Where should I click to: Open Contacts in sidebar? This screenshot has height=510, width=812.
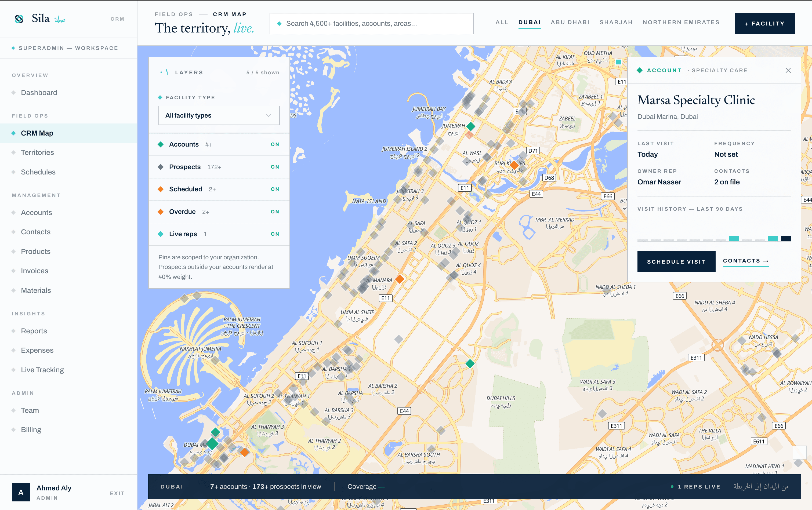coord(68,232)
